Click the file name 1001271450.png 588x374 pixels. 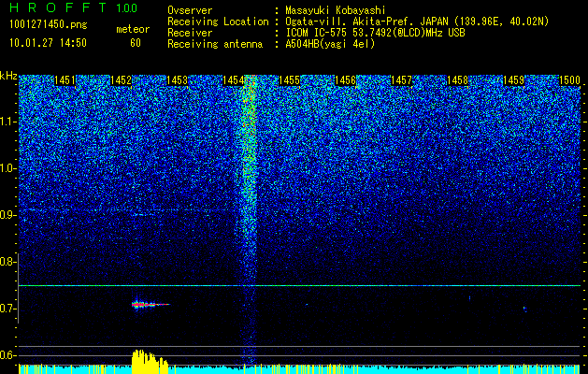pos(49,24)
